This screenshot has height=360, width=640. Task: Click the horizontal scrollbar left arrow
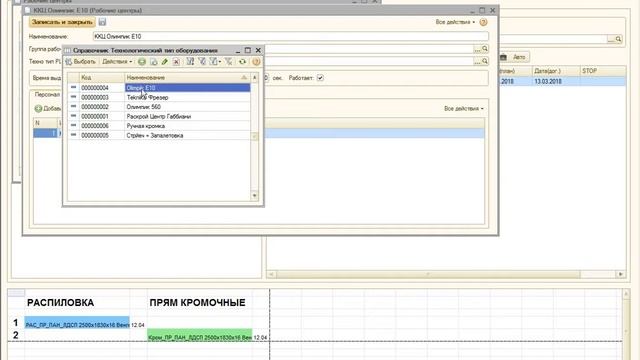point(271,274)
